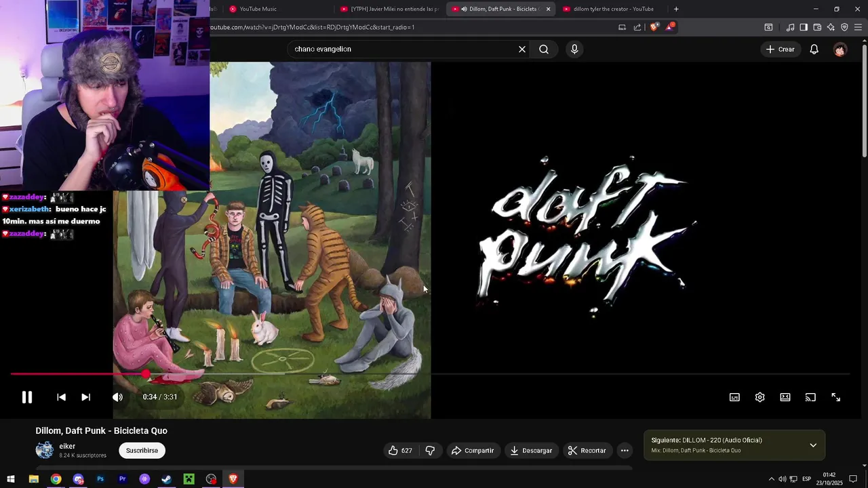The height and width of the screenshot is (488, 868).
Task: Seek to the middle of the video timeline
Action: (430, 373)
